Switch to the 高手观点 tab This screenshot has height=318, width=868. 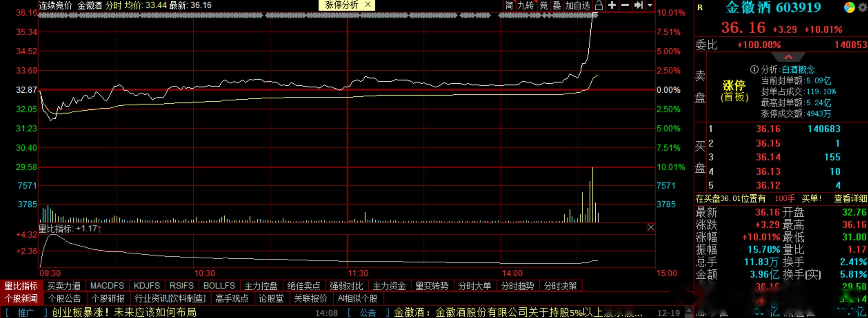pyautogui.click(x=232, y=298)
